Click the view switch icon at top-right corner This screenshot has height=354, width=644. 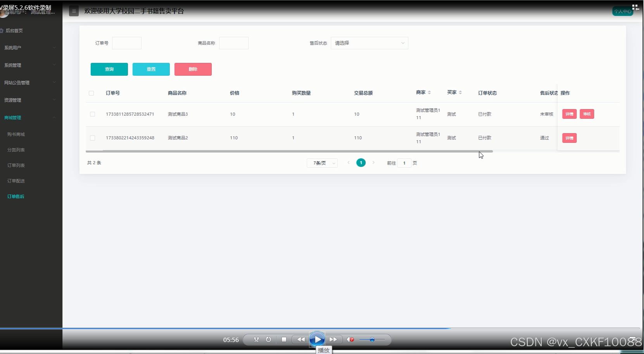(635, 7)
